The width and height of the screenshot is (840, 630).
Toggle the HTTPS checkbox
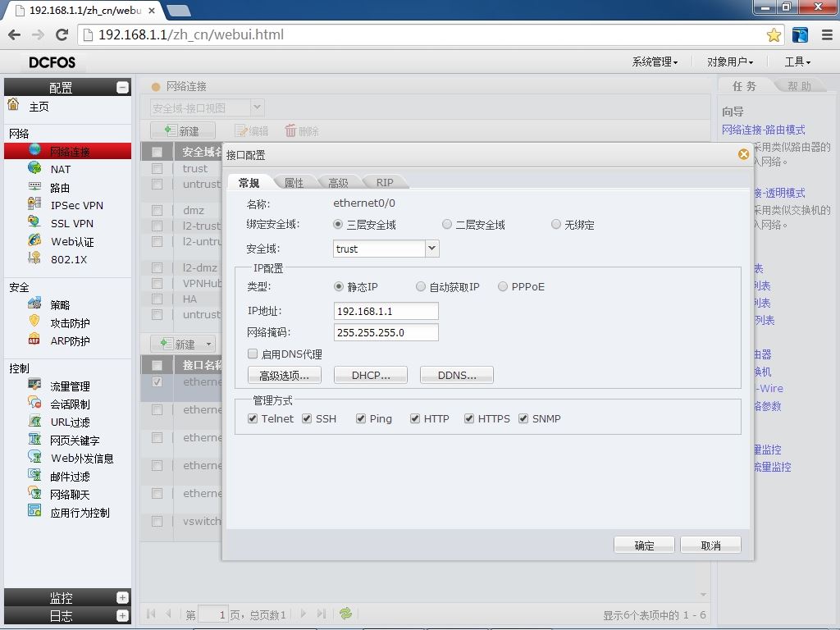point(469,418)
